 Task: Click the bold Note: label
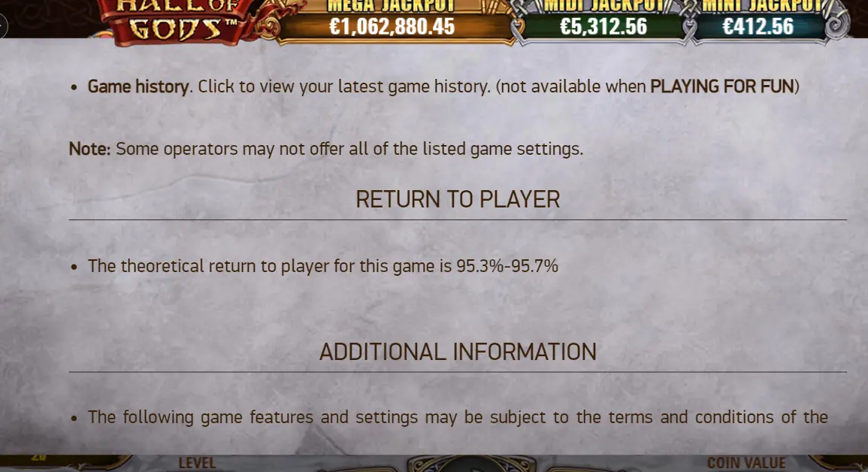(89, 149)
